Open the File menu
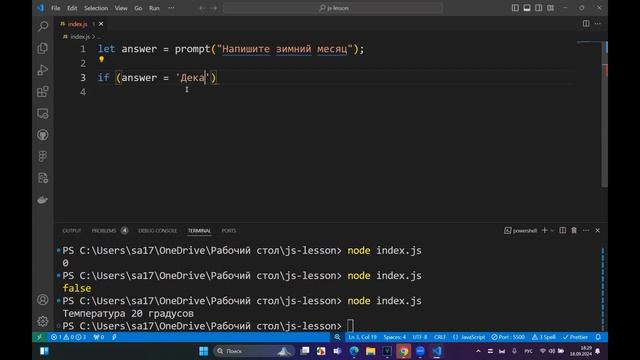Viewport: 640px width, 360px height. click(x=56, y=8)
